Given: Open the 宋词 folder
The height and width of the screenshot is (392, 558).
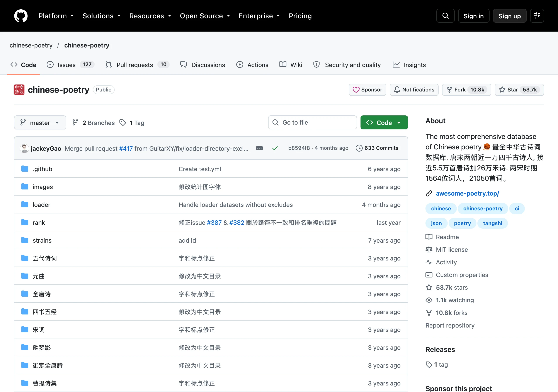Looking at the screenshot, I should point(39,329).
